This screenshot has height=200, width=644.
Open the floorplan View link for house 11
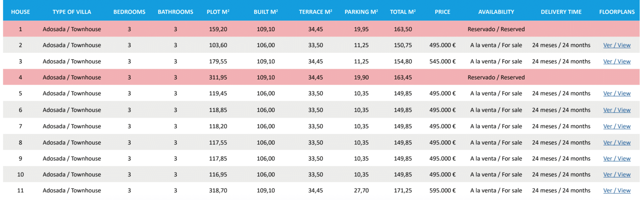617,190
